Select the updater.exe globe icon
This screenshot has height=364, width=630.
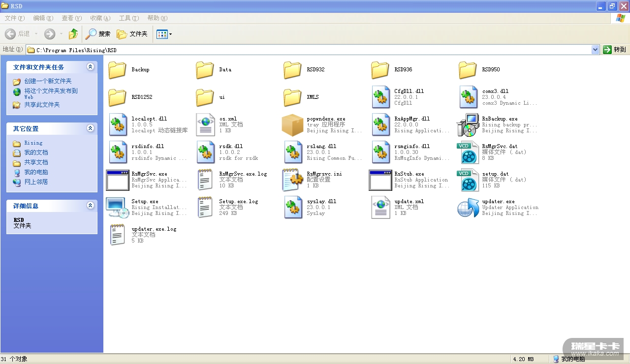[x=468, y=208]
